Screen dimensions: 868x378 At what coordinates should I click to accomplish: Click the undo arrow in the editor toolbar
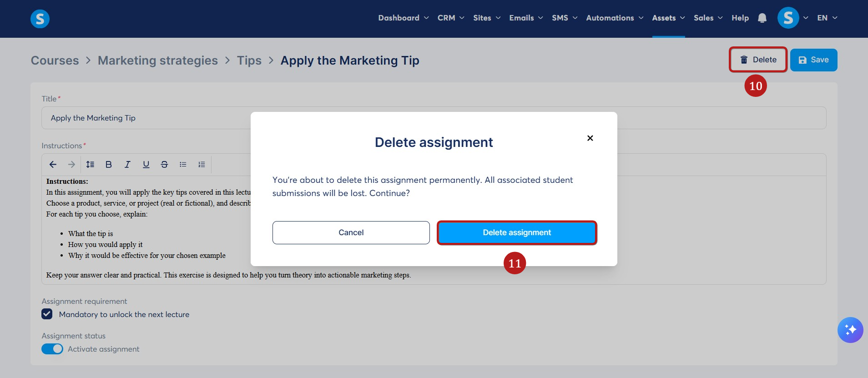[x=53, y=165]
